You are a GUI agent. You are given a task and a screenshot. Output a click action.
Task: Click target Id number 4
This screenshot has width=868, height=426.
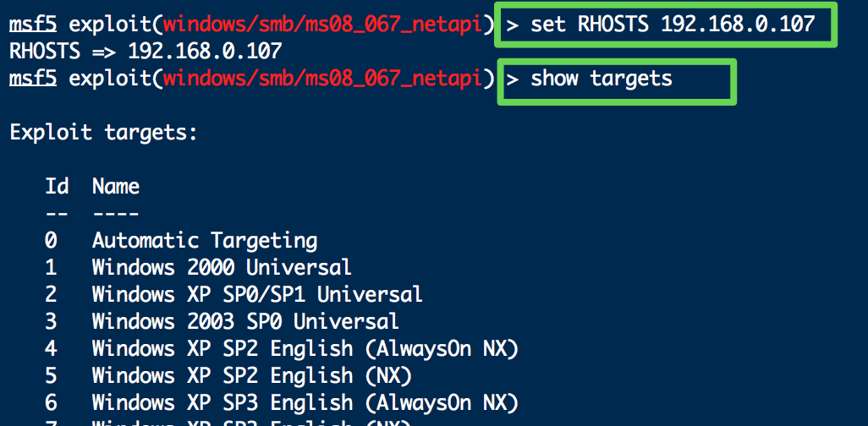point(51,348)
